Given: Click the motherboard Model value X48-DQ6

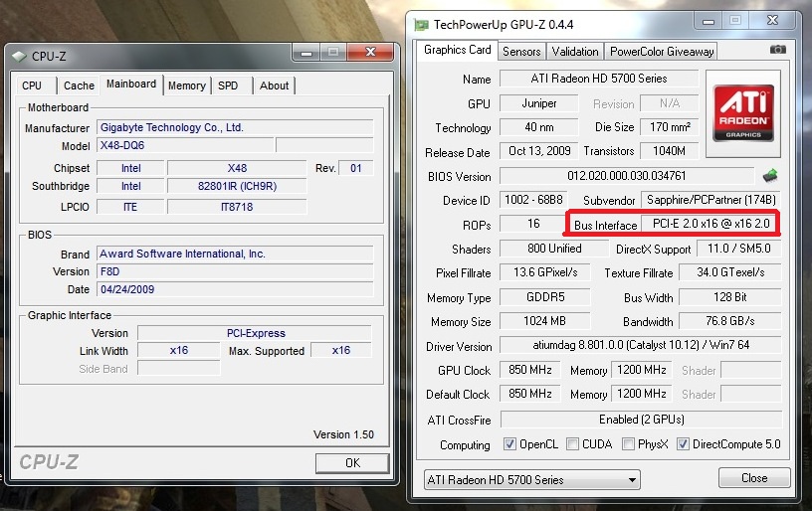Looking at the screenshot, I should pos(185,145).
